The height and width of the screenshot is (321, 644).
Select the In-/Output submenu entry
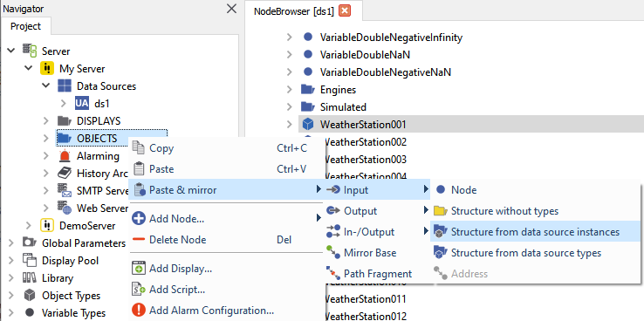pyautogui.click(x=377, y=231)
